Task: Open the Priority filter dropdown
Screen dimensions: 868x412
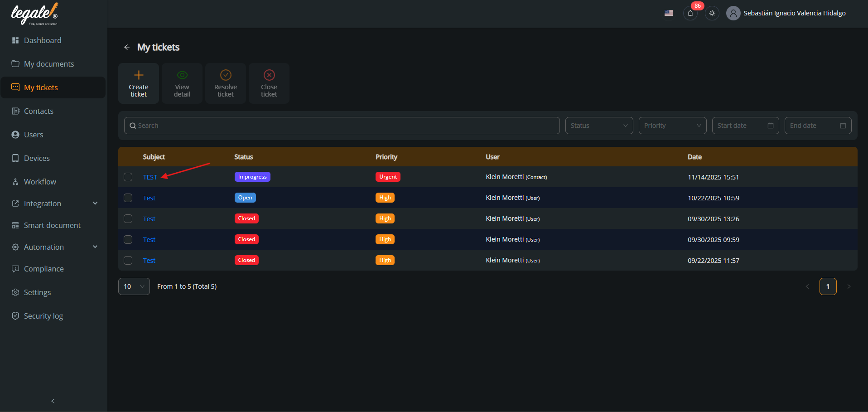Action: click(x=672, y=126)
